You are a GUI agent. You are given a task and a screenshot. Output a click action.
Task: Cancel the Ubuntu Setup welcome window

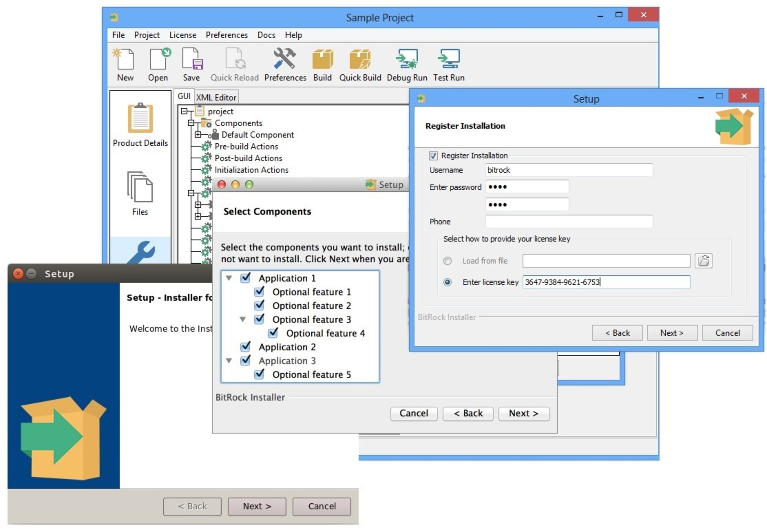tap(322, 507)
